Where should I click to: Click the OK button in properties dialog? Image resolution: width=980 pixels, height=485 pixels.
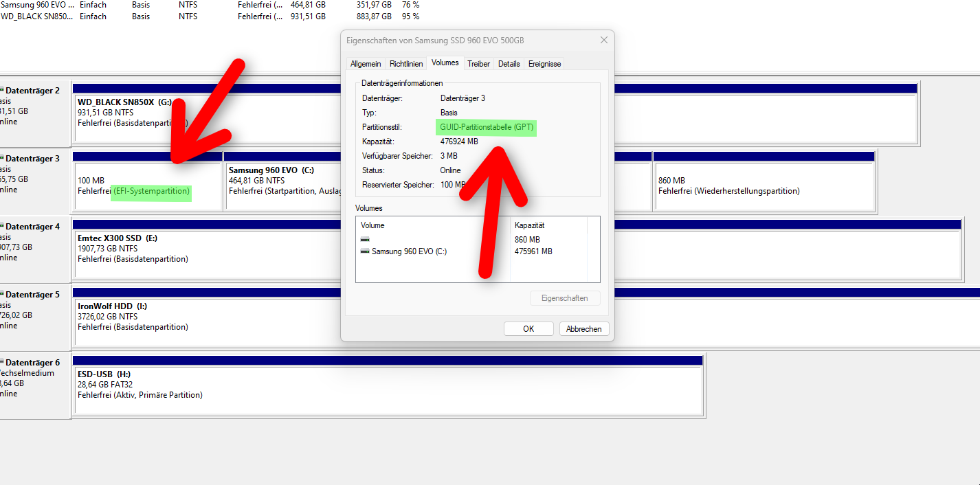point(528,329)
